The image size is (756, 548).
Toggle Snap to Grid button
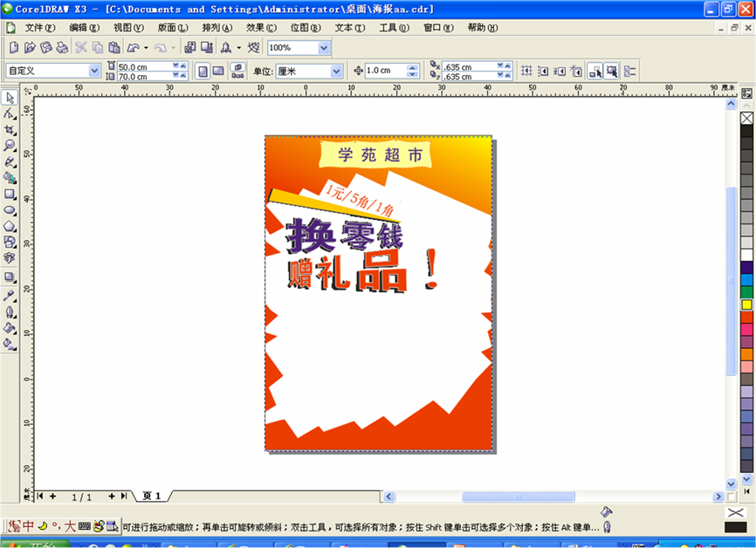click(526, 72)
